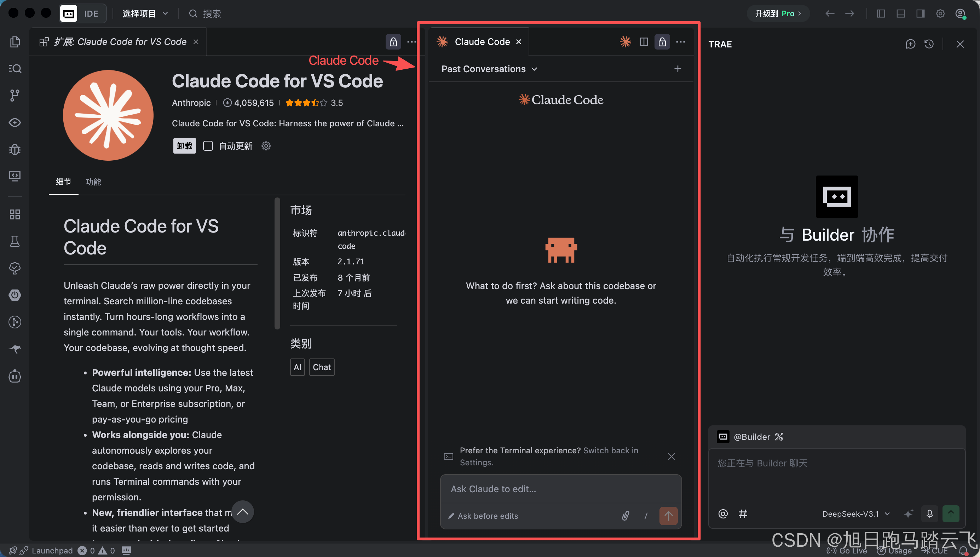Toggle the 自动更新 checkbox
The height and width of the screenshot is (557, 980).
tap(208, 146)
